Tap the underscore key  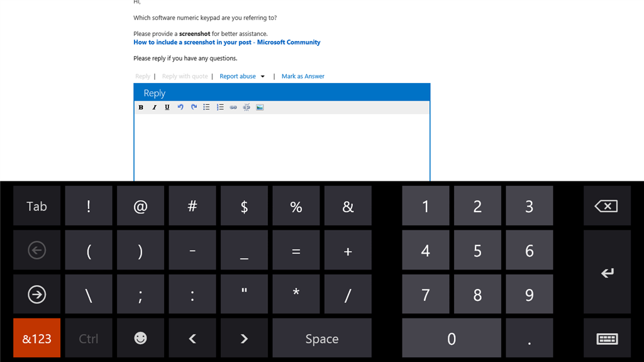(x=244, y=250)
